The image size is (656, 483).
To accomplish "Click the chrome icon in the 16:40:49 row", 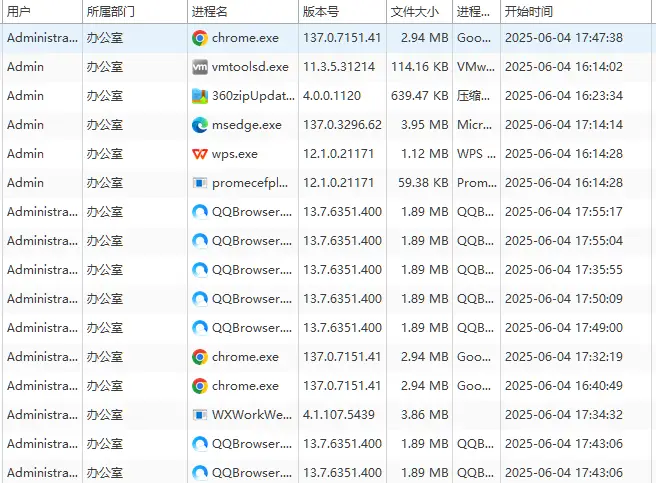I will click(200, 386).
